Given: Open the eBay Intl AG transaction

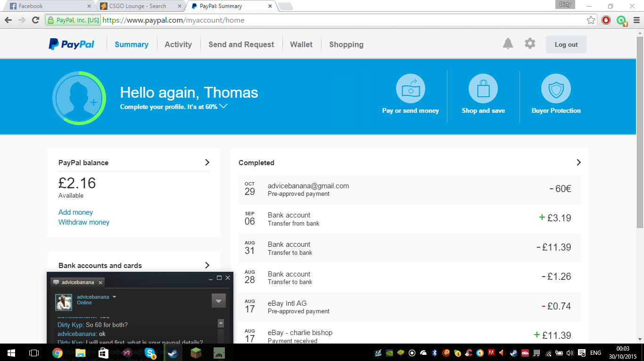Looking at the screenshot, I should pyautogui.click(x=410, y=307).
